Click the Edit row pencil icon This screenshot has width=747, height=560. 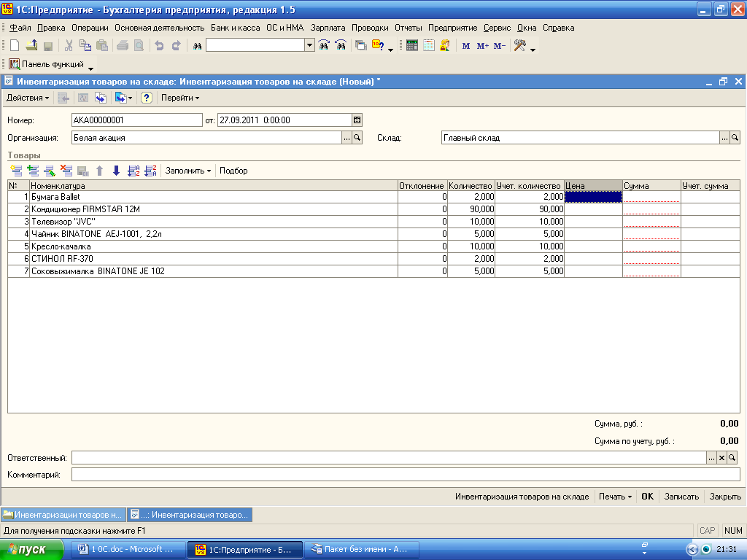tap(50, 171)
